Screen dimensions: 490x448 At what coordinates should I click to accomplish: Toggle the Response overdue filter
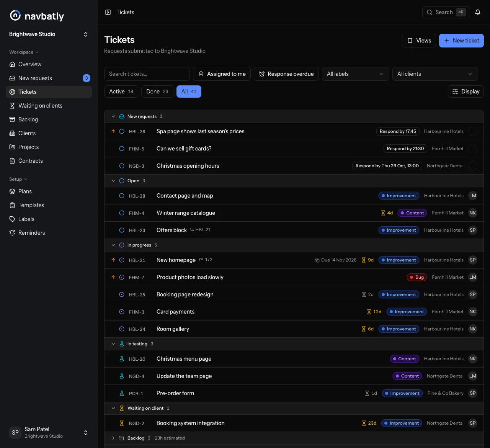(286, 74)
